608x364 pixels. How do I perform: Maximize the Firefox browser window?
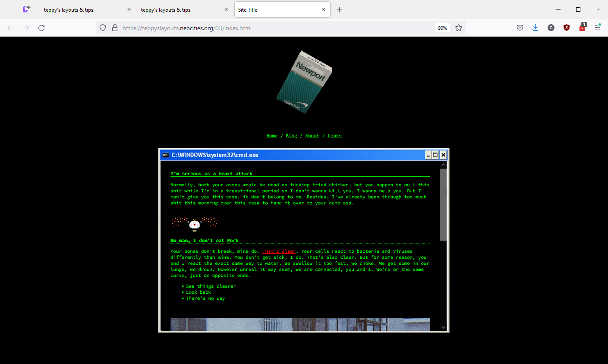click(x=578, y=9)
